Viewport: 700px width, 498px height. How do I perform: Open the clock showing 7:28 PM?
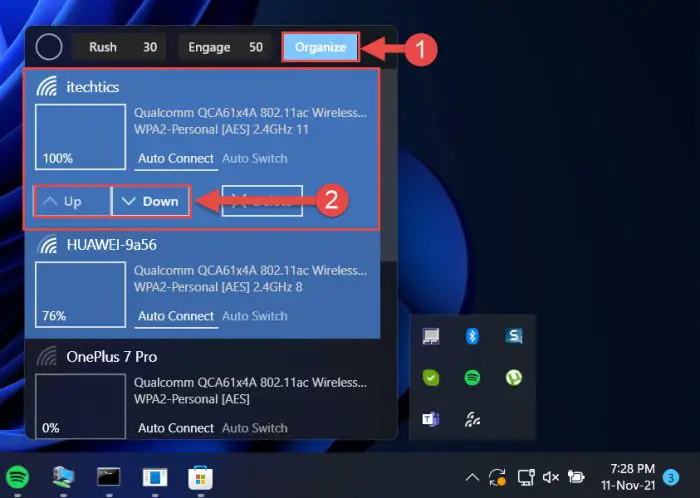click(x=628, y=477)
